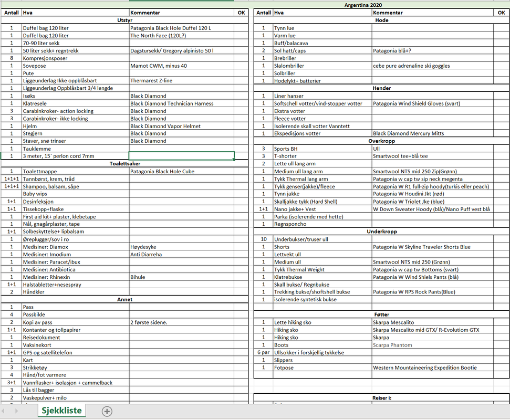
Task: Click Smartwool tee+blå tee cell
Action: pos(433,156)
